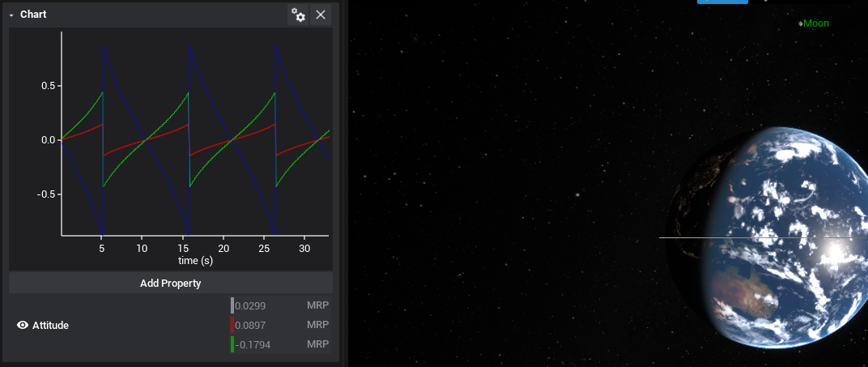Click the time (s) axis label
Screen dimensions: 868x367
click(195, 259)
